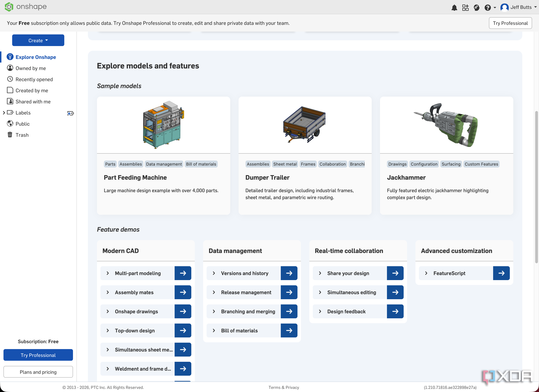Select Created by me filter
Viewport: 539px width, 392px height.
coord(32,91)
